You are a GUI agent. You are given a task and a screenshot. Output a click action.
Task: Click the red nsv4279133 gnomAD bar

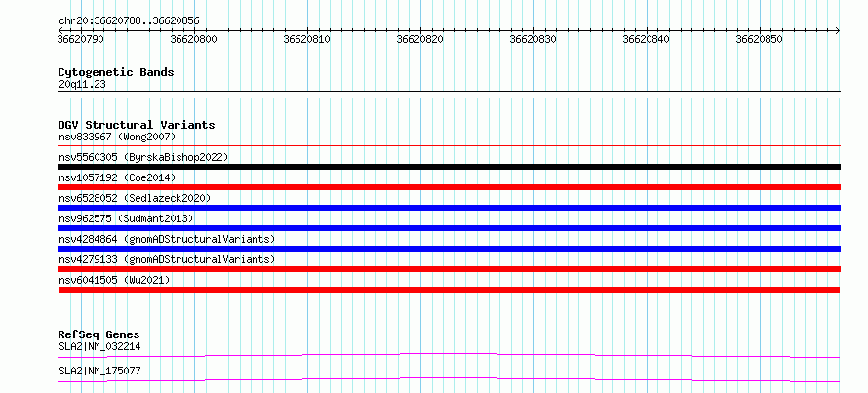(449, 269)
